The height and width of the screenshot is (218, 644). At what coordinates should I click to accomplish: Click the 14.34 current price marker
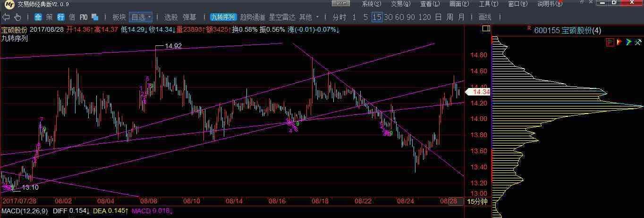point(479,92)
